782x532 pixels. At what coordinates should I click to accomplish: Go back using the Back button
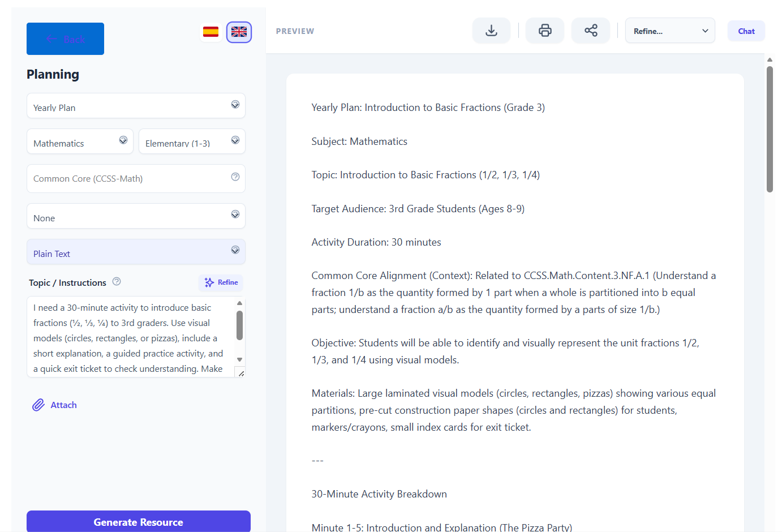(x=65, y=39)
